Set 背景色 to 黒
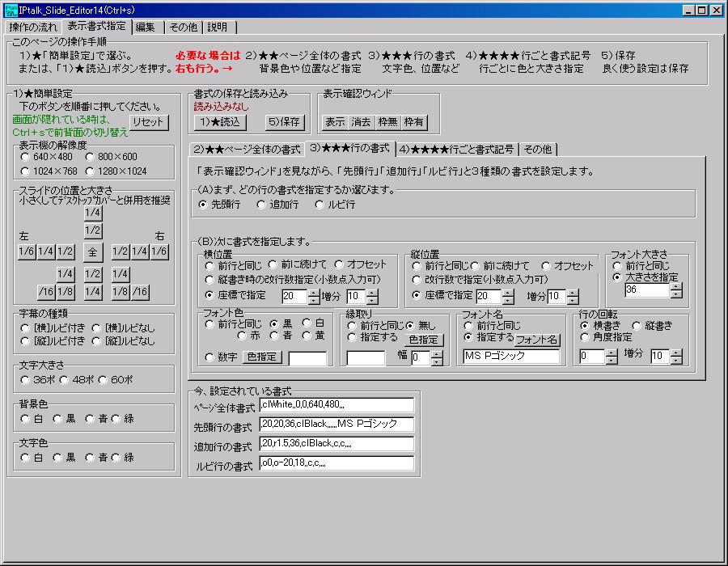Screen dimensions: 728x566 [64, 419]
